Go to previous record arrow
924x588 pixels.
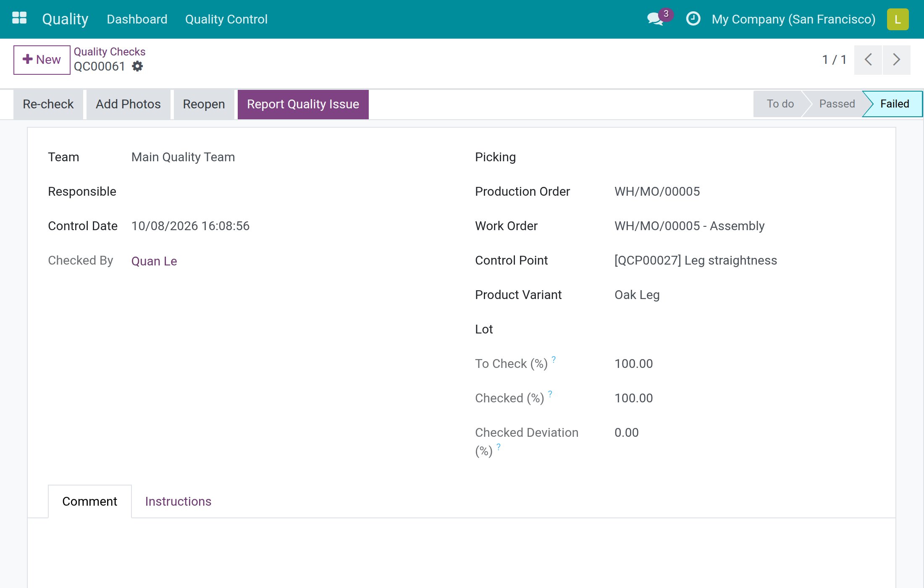pos(868,60)
